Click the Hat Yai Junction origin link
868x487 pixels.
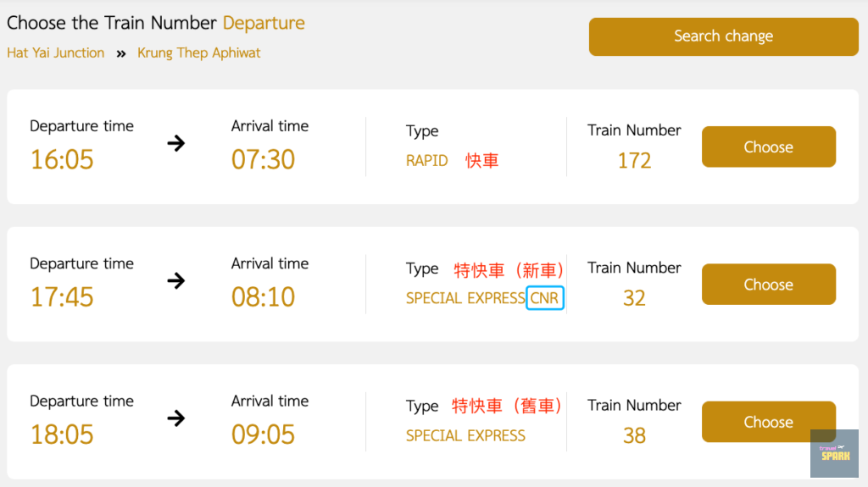[56, 53]
